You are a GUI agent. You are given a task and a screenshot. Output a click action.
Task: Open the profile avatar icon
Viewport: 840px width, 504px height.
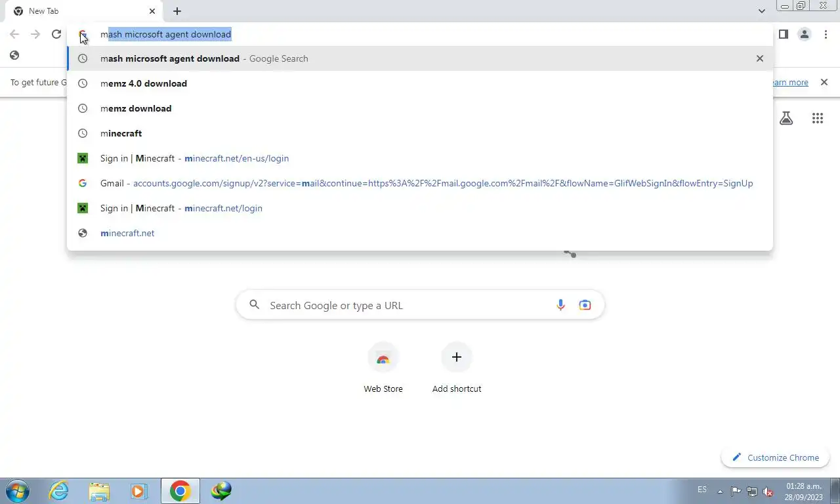tap(805, 34)
